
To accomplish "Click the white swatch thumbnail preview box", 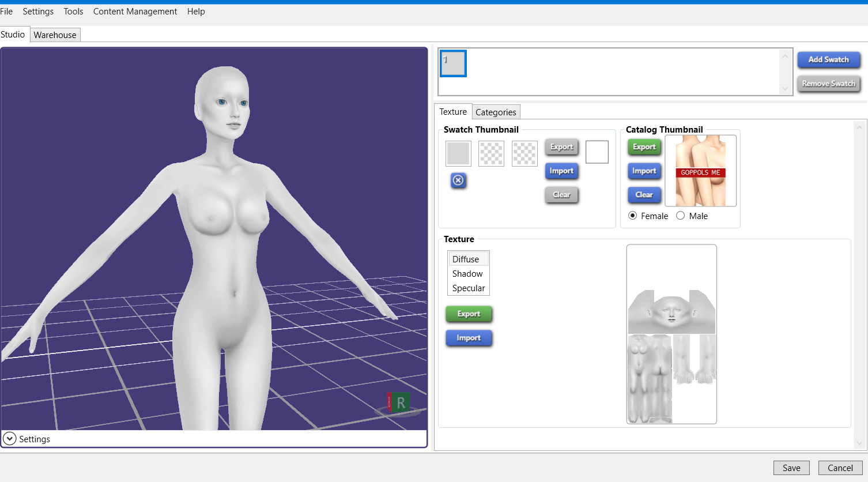I will 597,152.
